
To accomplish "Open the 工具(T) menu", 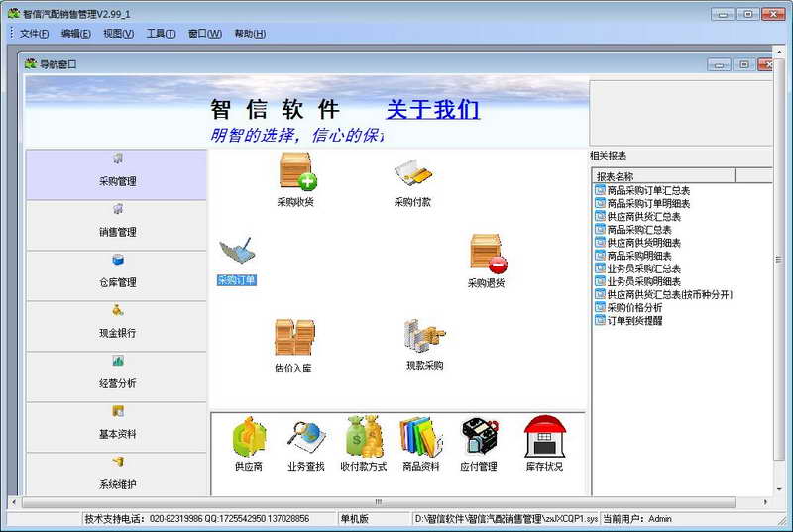I will tap(161, 34).
